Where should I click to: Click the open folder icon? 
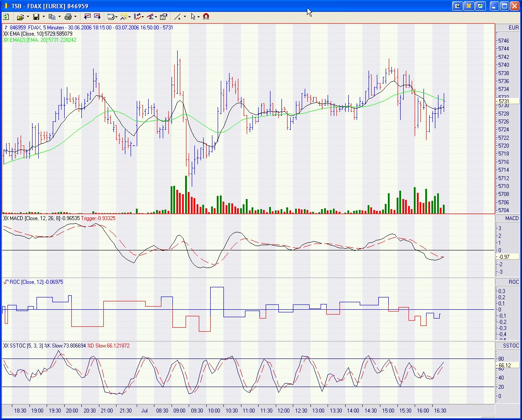21,17
